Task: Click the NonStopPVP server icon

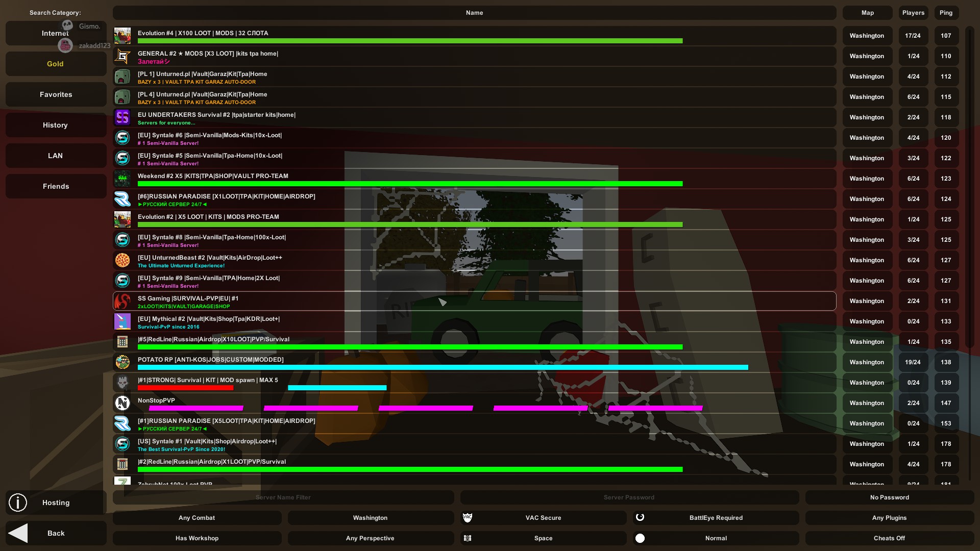Action: click(x=122, y=403)
